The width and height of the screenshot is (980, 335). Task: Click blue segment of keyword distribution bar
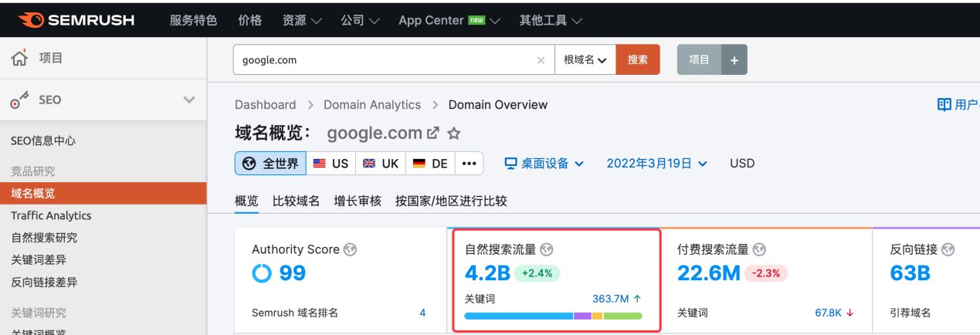click(x=518, y=316)
